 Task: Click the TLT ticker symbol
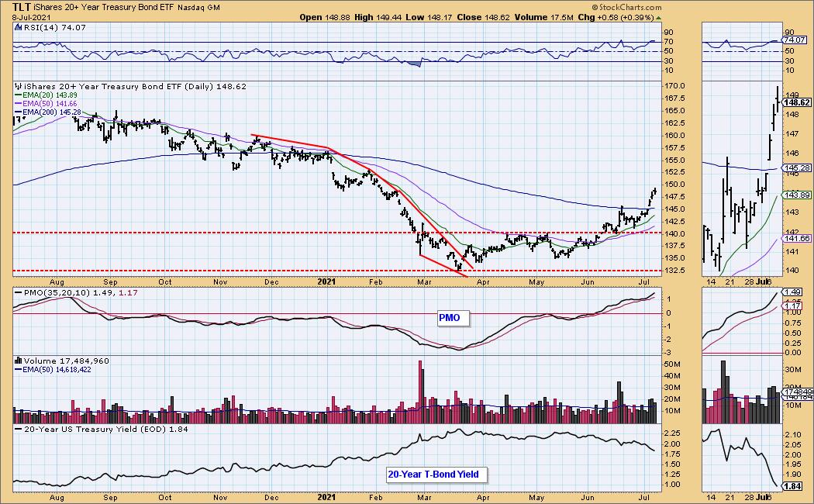click(21, 7)
